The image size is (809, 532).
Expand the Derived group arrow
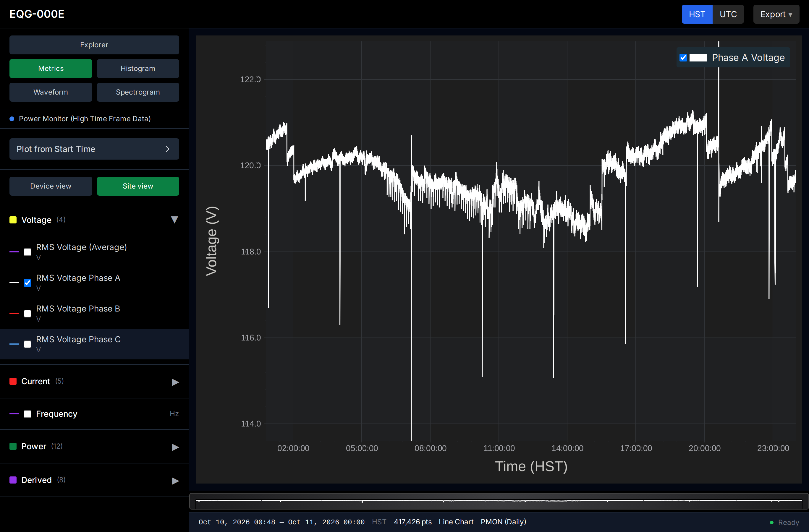click(175, 481)
